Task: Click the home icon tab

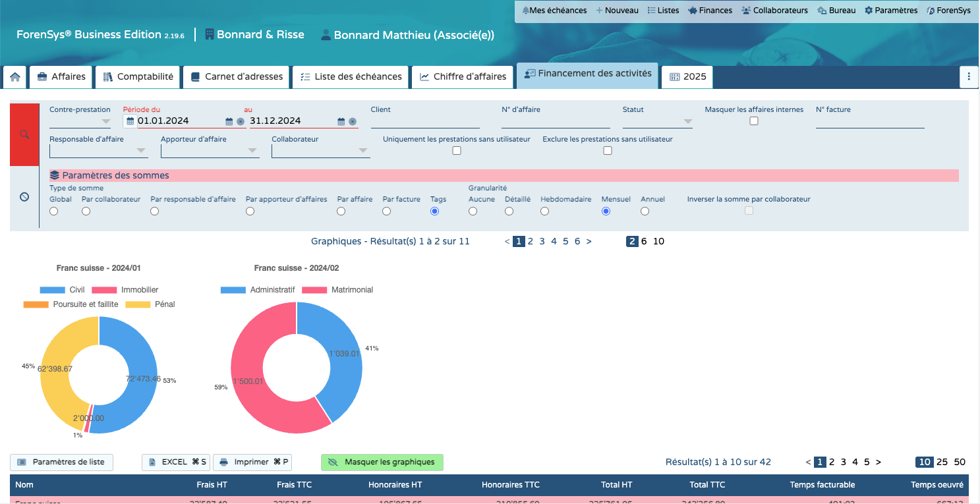Action: (14, 77)
